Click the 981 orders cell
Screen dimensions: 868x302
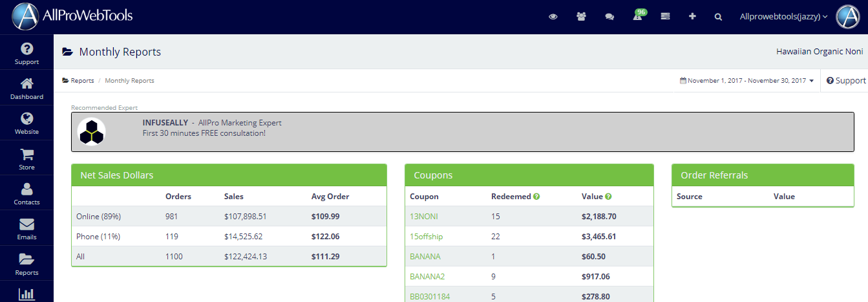point(172,217)
